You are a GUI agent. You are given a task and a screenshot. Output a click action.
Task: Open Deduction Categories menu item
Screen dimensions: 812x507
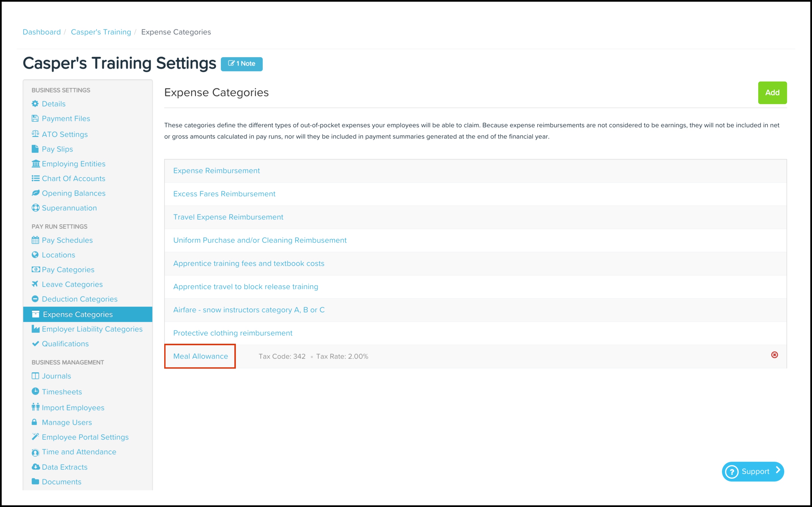tap(80, 299)
